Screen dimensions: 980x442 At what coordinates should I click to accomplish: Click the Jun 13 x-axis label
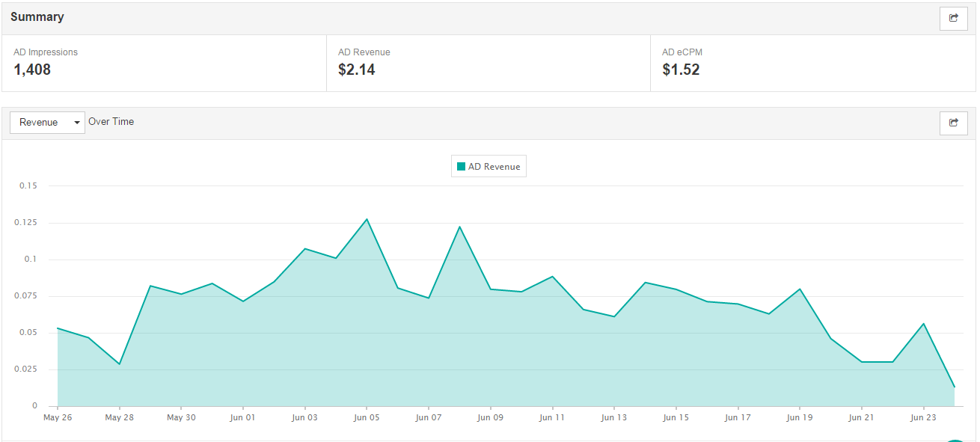pos(613,418)
